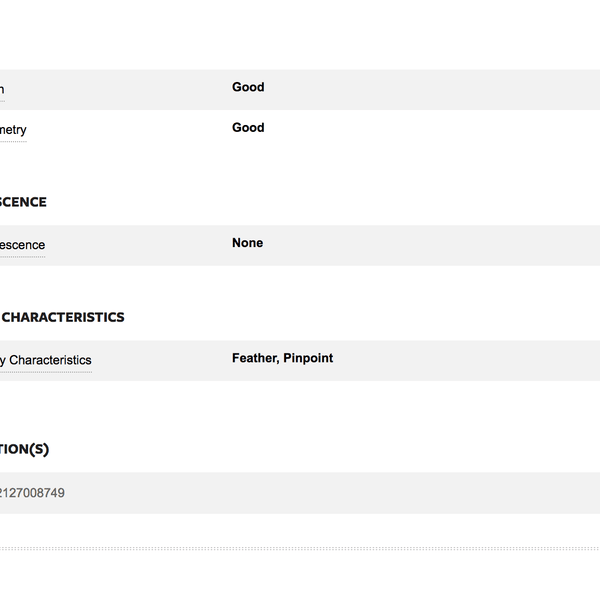This screenshot has height=600, width=600.
Task: Click blank space right of top row's Good
Action: (x=432, y=90)
